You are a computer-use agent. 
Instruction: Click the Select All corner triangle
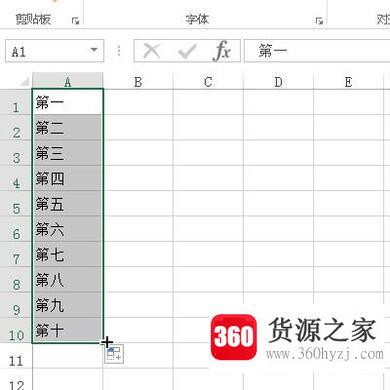tap(25, 81)
